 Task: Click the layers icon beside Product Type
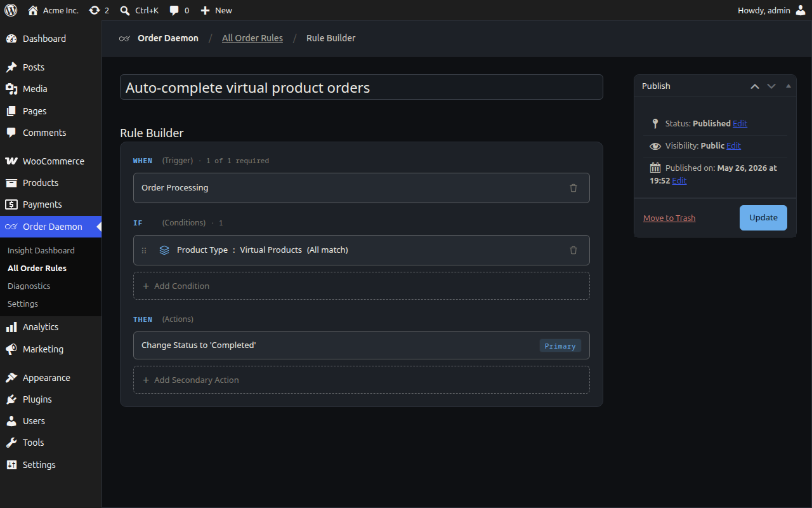(x=164, y=250)
